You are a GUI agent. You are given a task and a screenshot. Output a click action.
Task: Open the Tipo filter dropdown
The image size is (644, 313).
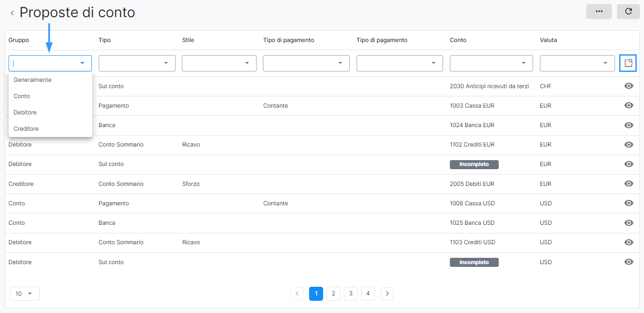pos(137,63)
